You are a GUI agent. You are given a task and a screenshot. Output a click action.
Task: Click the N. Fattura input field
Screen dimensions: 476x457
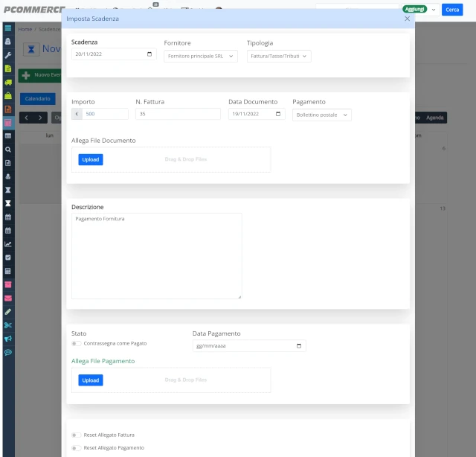click(x=178, y=114)
